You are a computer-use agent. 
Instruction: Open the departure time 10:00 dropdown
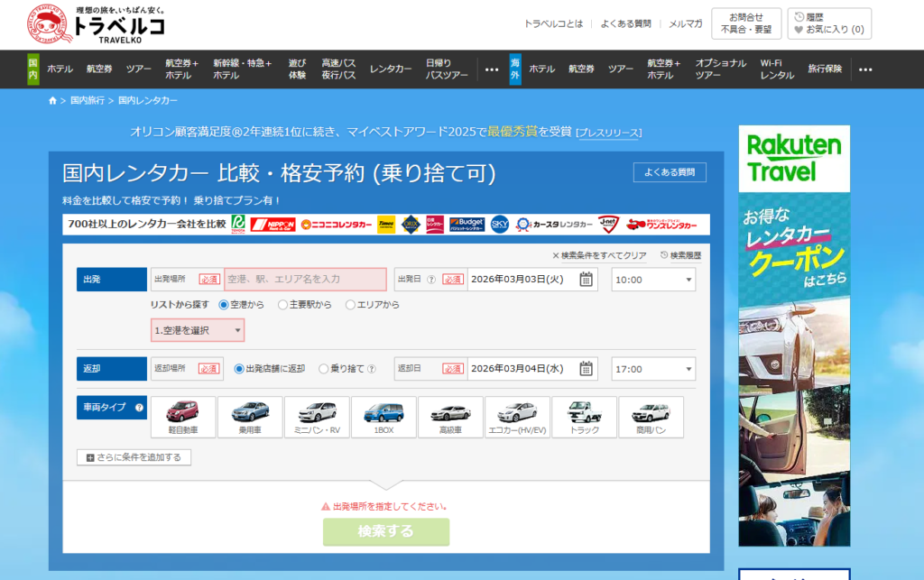[653, 280]
